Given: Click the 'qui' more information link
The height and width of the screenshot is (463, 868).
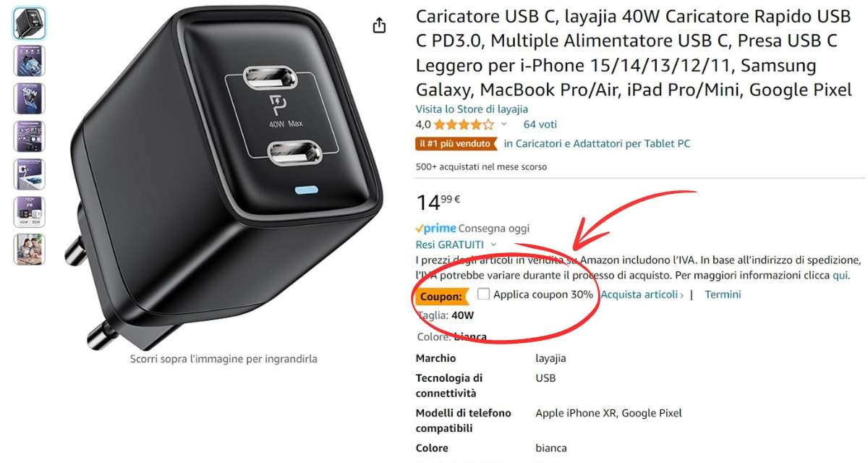Looking at the screenshot, I should coord(841,276).
